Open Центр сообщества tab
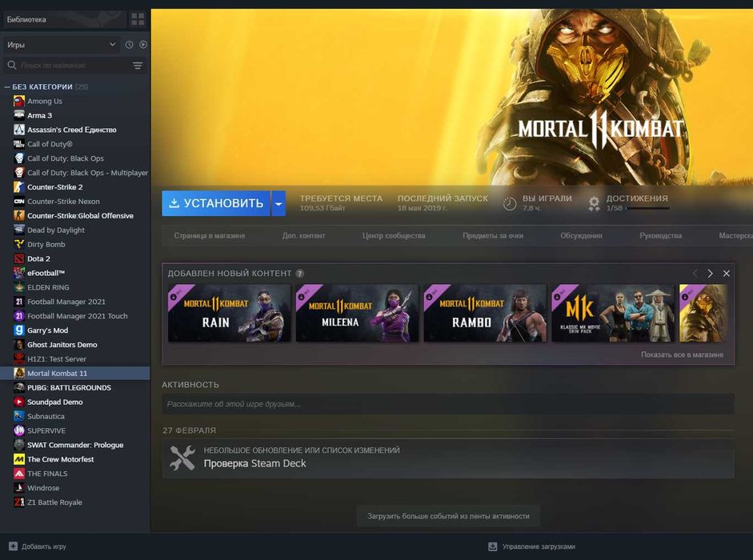753x560 pixels. [x=394, y=236]
